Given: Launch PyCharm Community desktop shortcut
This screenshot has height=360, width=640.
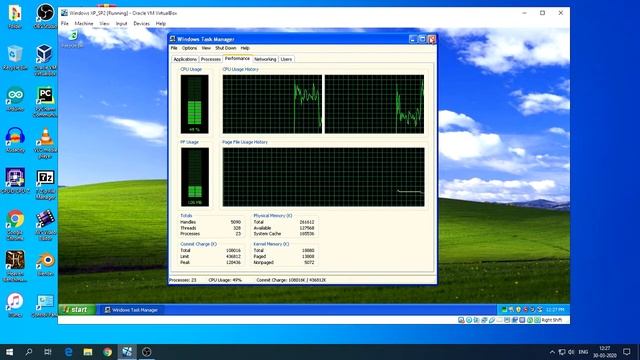Looking at the screenshot, I should click(x=45, y=102).
